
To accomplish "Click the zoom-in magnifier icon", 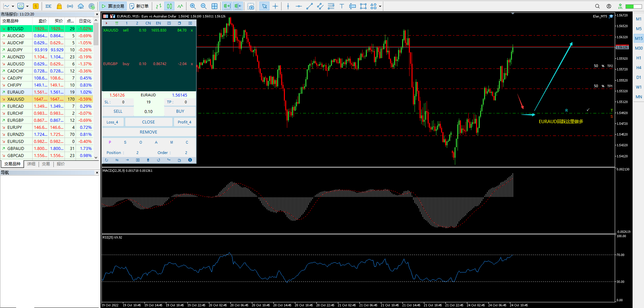I will (x=193, y=6).
